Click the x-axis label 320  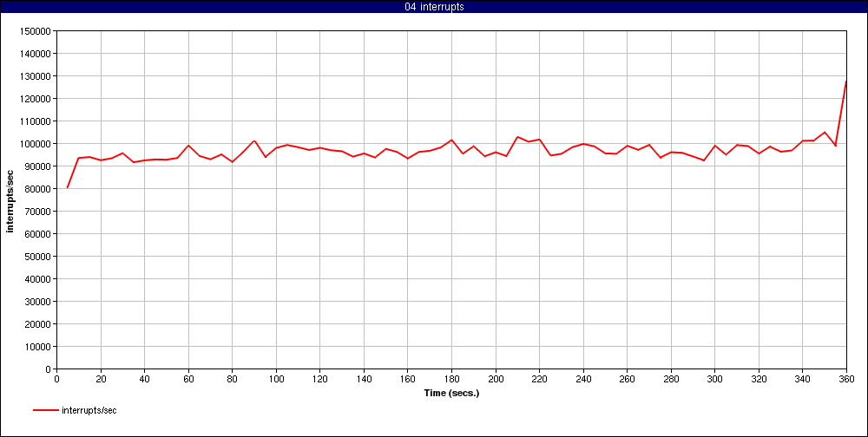pos(759,379)
